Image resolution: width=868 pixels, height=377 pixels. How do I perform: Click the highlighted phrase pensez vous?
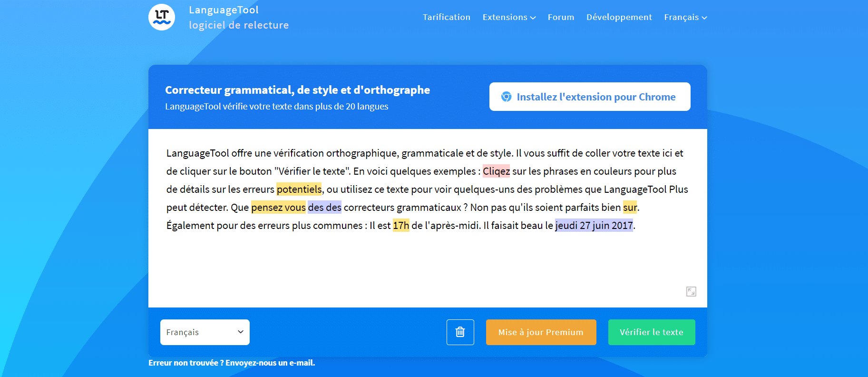point(279,208)
